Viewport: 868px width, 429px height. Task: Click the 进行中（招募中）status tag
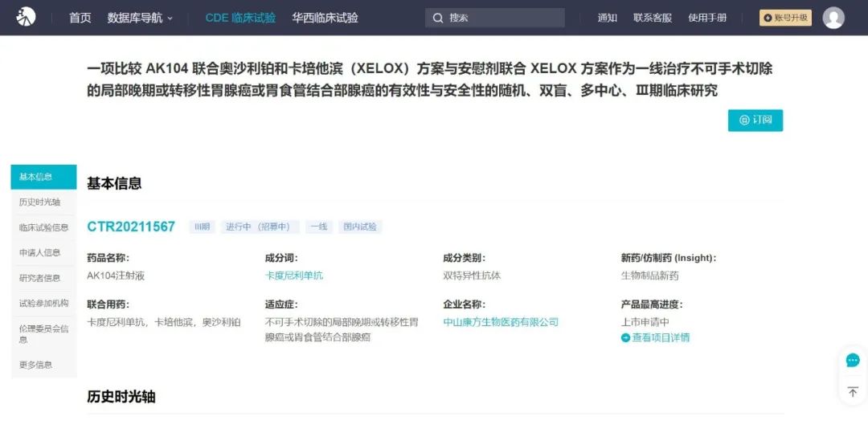pos(260,227)
